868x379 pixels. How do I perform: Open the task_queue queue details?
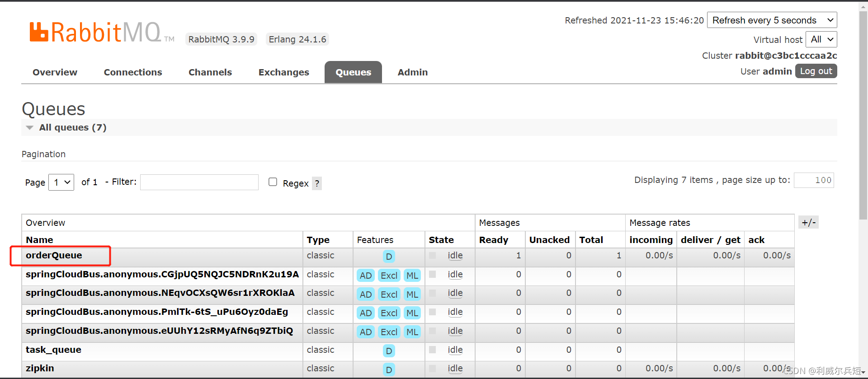[53, 350]
